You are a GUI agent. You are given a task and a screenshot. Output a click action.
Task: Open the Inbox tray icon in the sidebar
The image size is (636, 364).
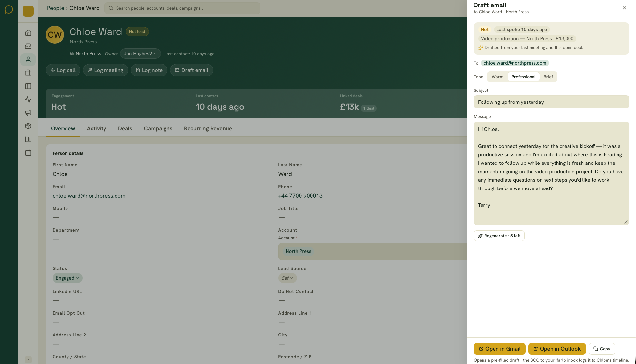pos(28,46)
